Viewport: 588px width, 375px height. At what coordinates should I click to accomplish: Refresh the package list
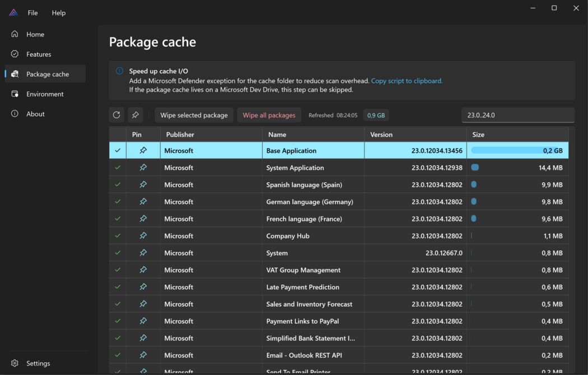click(x=116, y=115)
